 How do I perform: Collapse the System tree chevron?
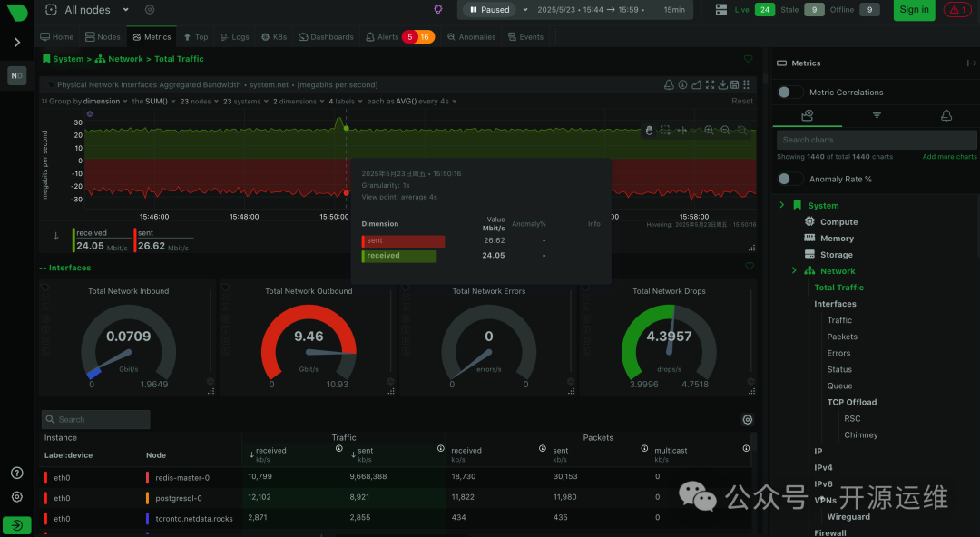(x=782, y=205)
